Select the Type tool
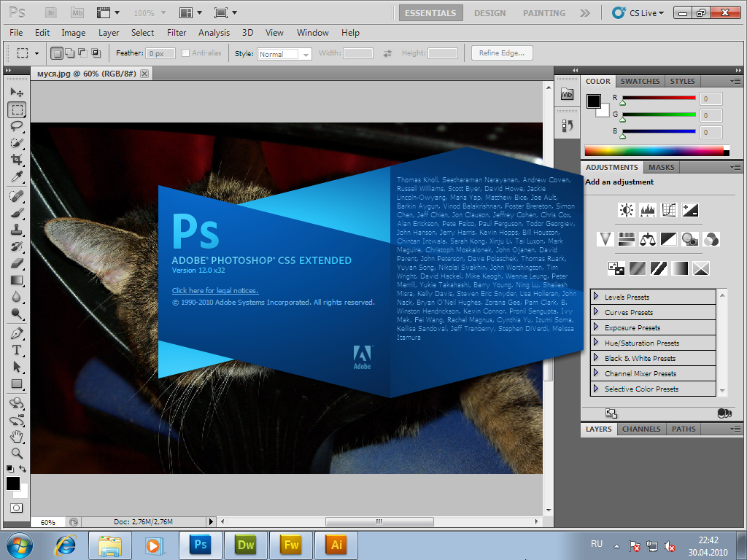The image size is (747, 560). (x=16, y=350)
